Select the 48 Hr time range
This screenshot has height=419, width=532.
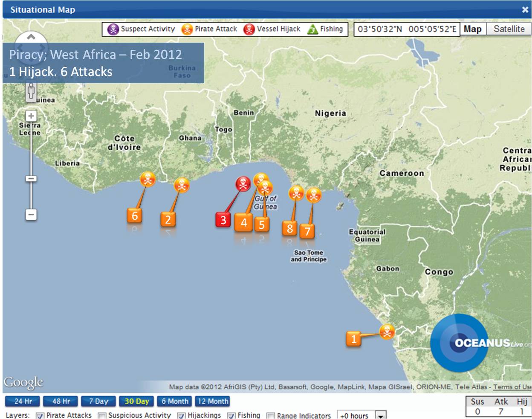[61, 401]
